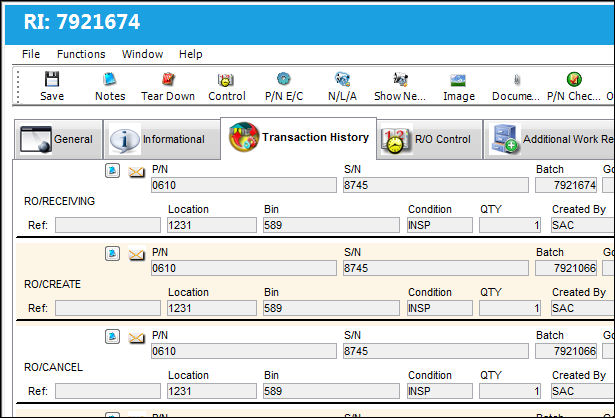This screenshot has height=418, width=615.
Task: Switch to the General tab
Action: pos(58,139)
